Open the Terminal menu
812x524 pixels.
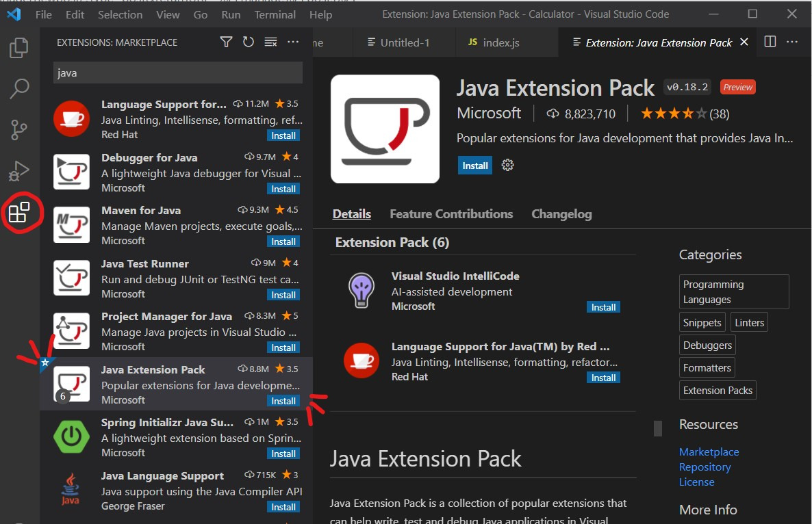click(x=275, y=14)
